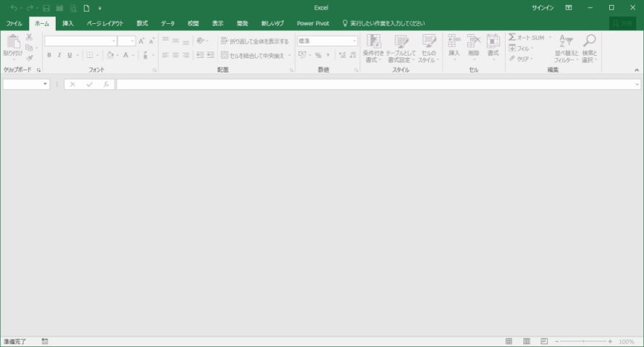The image size is (644, 347).
Task: Collapse the ribbon with the chevron
Action: point(637,70)
